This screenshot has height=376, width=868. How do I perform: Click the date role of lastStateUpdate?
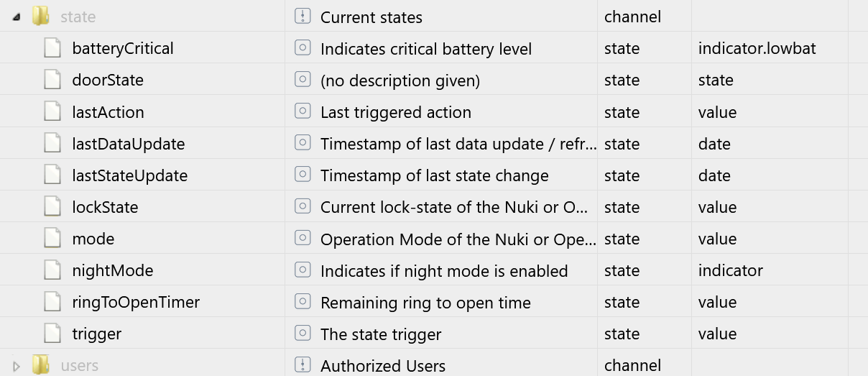[714, 175]
